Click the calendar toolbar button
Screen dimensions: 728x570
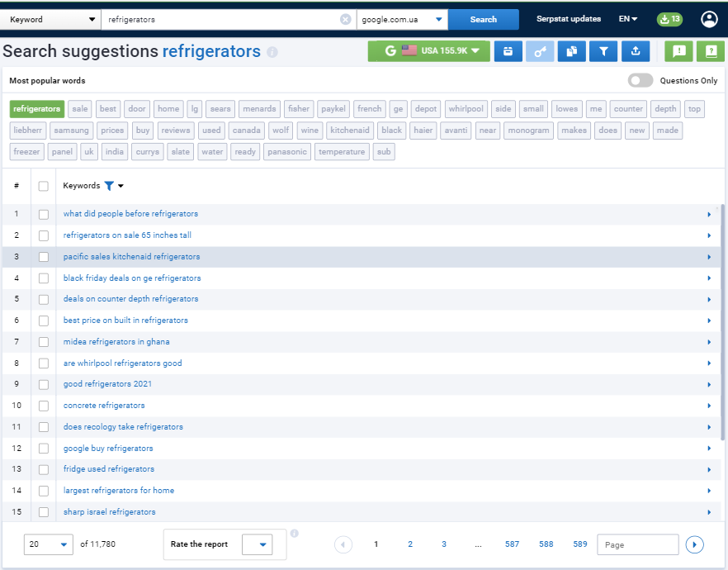click(508, 51)
